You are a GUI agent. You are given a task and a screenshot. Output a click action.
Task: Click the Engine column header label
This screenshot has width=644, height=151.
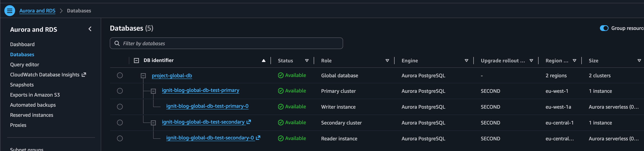[x=410, y=61]
